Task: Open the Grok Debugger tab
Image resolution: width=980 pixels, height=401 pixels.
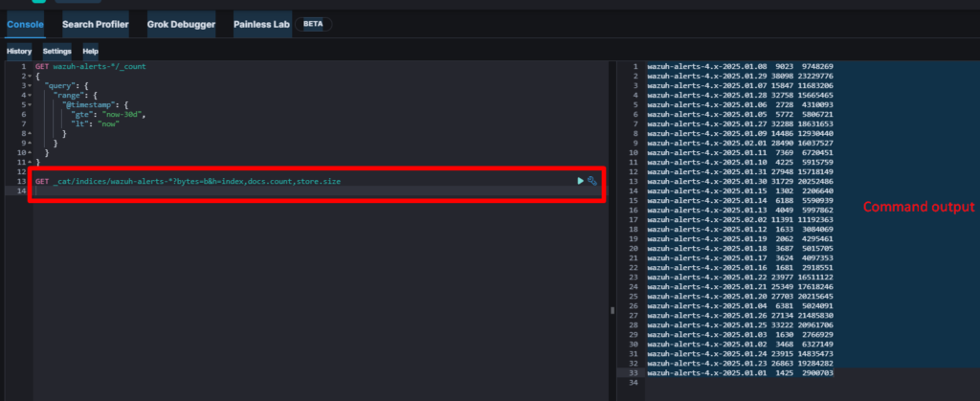Action: click(181, 24)
